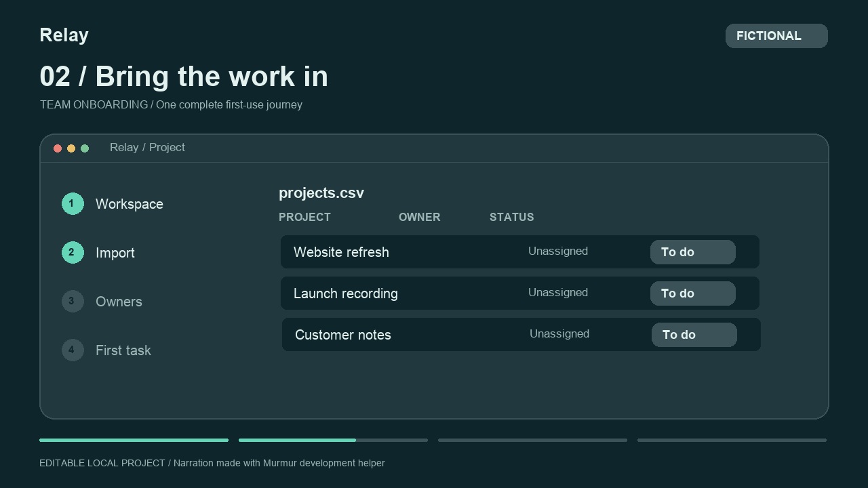Click the fourth empty progress segment
The width and height of the screenshot is (868, 488).
tap(732, 441)
